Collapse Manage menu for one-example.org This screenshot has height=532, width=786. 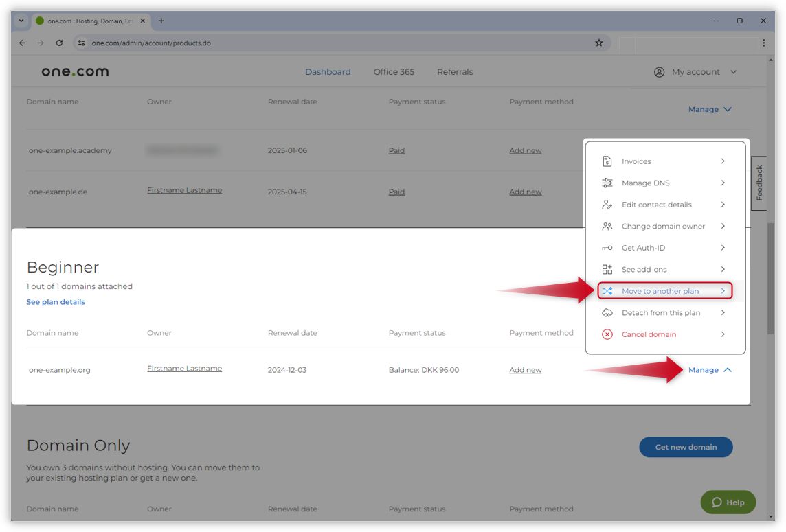coord(710,370)
